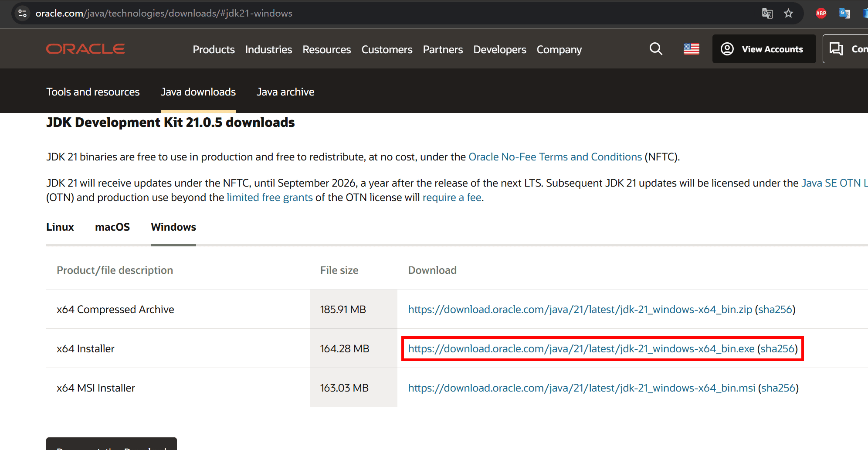Select the Windows downloads tab

173,227
